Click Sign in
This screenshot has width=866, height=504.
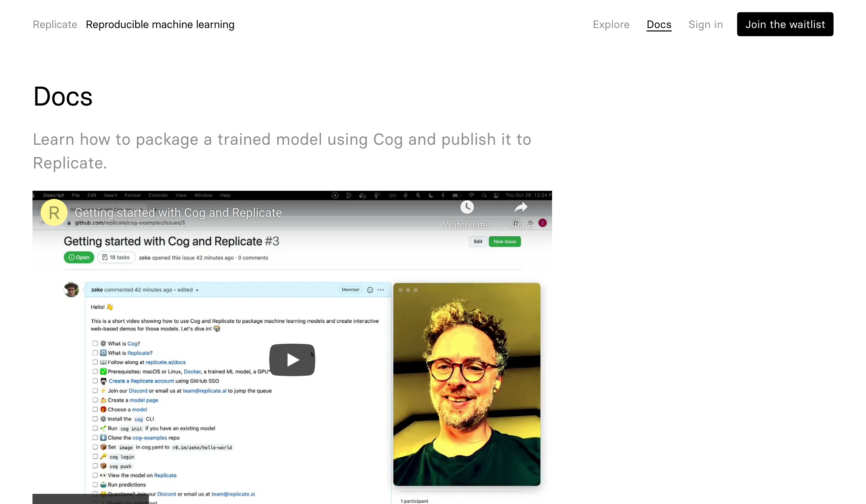tap(706, 24)
